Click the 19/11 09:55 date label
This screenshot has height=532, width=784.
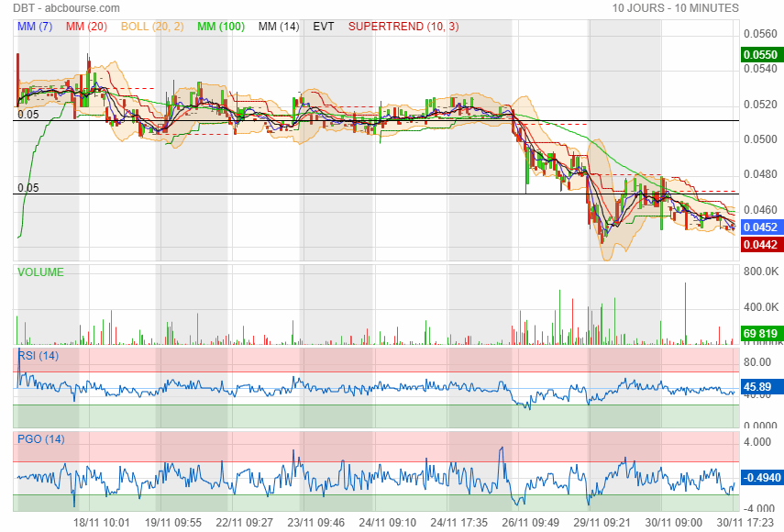(x=173, y=523)
